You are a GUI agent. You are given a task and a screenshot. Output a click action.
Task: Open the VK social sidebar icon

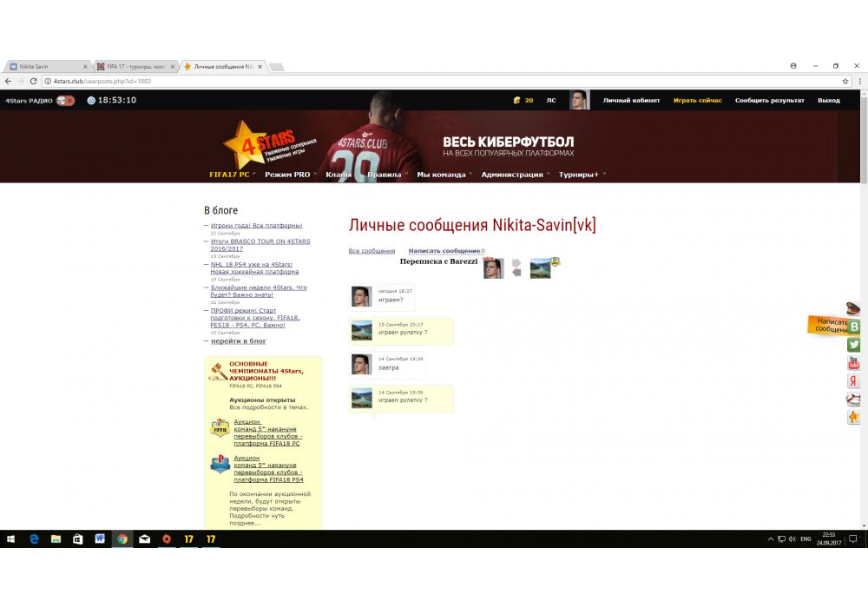854,327
